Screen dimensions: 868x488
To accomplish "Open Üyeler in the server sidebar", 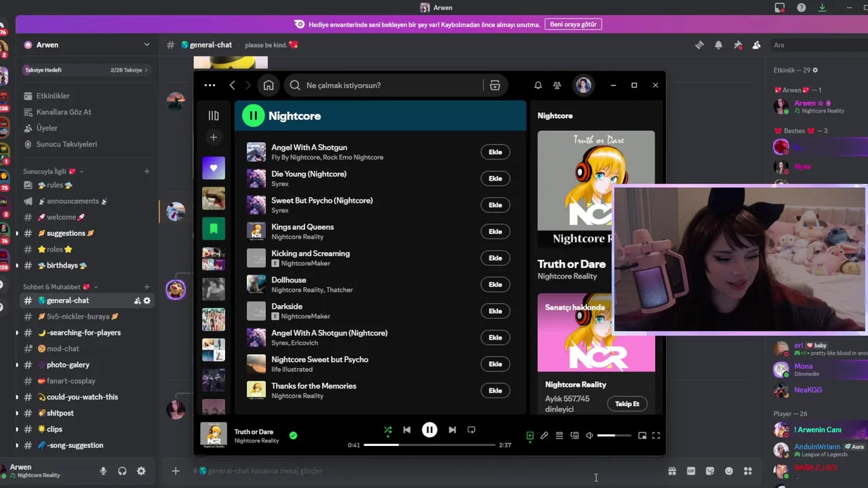I will (86, 128).
